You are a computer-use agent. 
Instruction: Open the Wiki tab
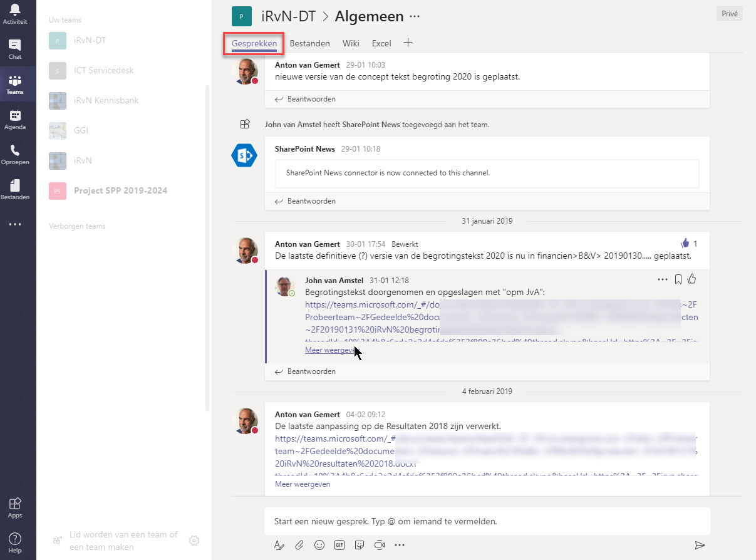[x=351, y=43]
